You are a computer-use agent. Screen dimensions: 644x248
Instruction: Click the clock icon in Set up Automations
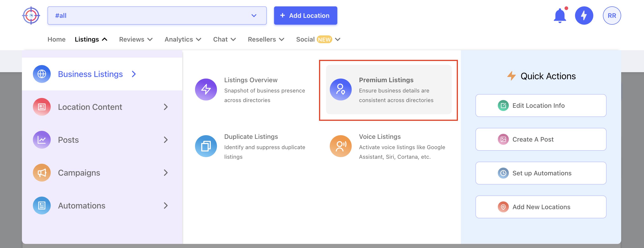[x=503, y=173]
